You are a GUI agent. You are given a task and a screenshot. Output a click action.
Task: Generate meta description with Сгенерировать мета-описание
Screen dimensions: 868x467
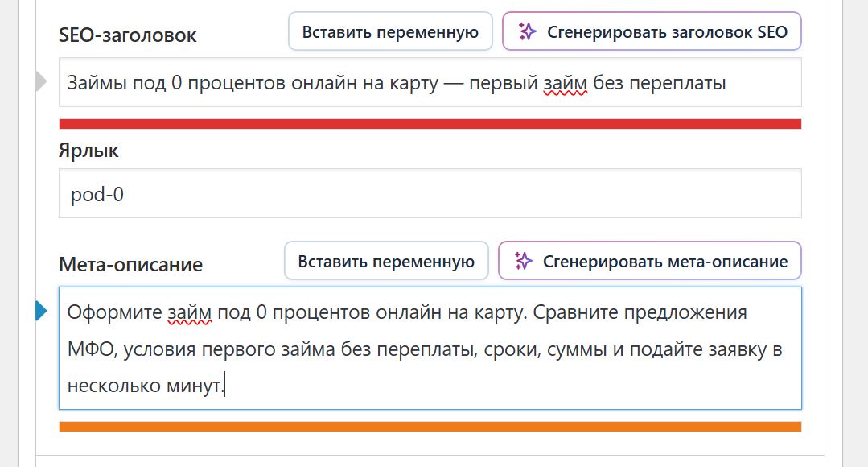pos(650,261)
